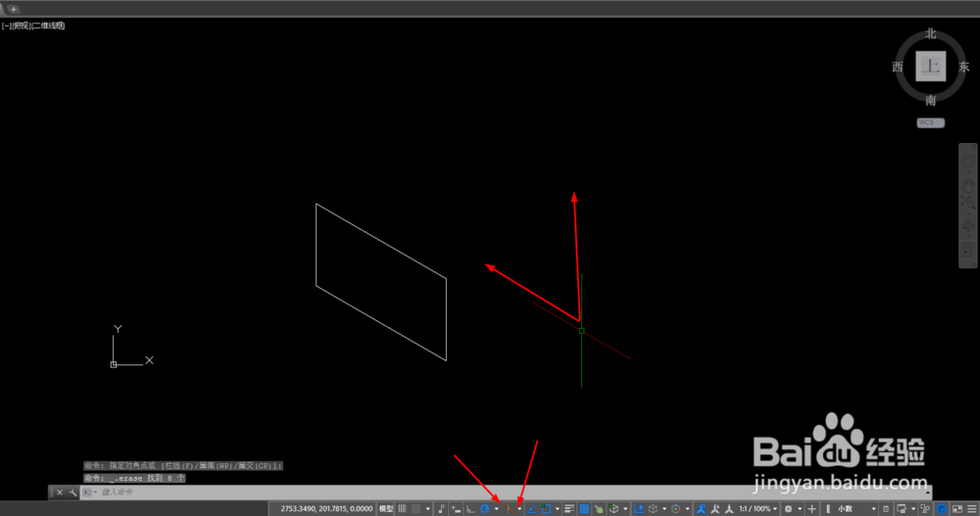The width and height of the screenshot is (980, 516).
Task: Click quick properties icon
Action: (x=886, y=508)
